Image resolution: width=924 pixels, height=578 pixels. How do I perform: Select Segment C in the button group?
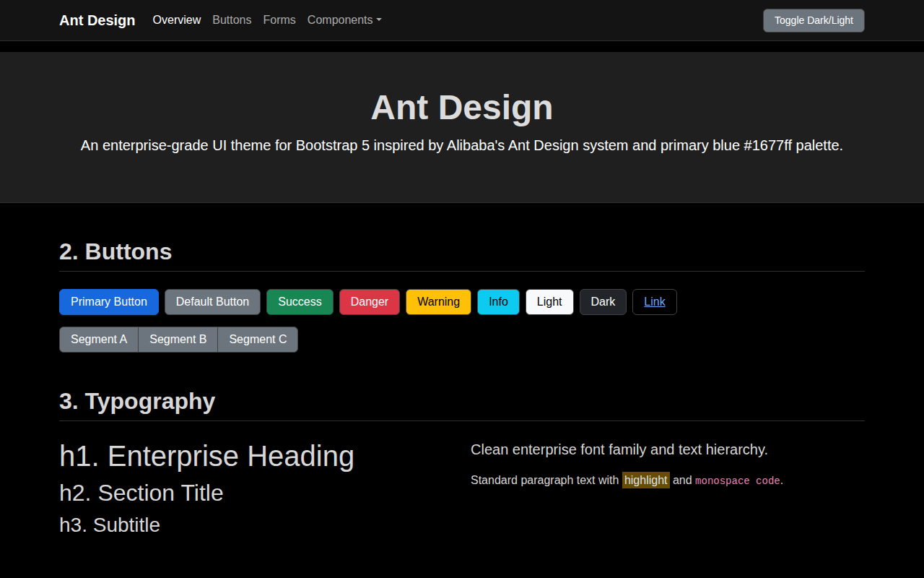[x=258, y=340]
